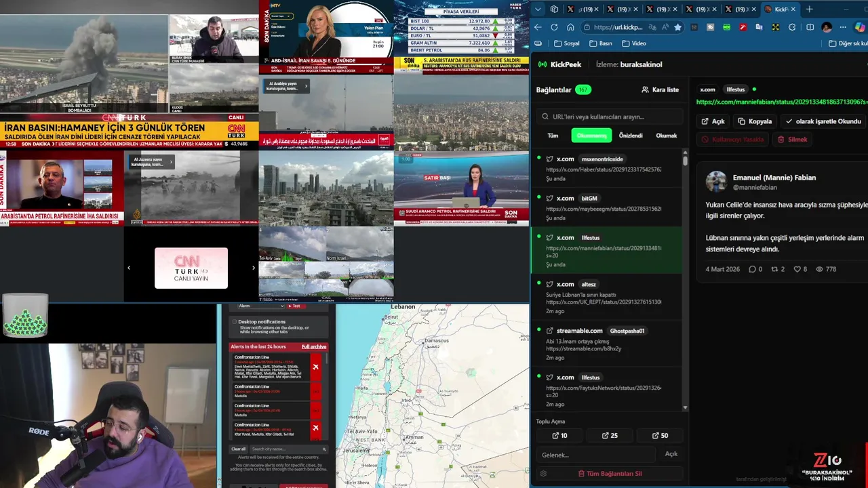Open the Diğer sık kullanılanlar folder
868x488 pixels.
[x=848, y=43]
